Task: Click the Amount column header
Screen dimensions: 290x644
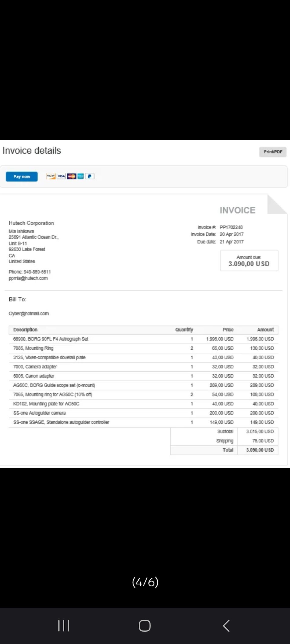Action: tap(265, 330)
